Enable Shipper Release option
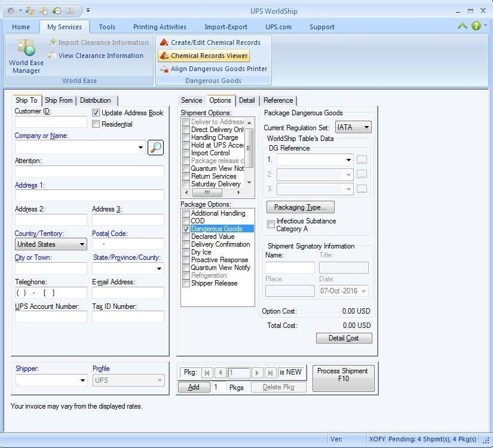This screenshot has height=448, width=493. coord(186,283)
